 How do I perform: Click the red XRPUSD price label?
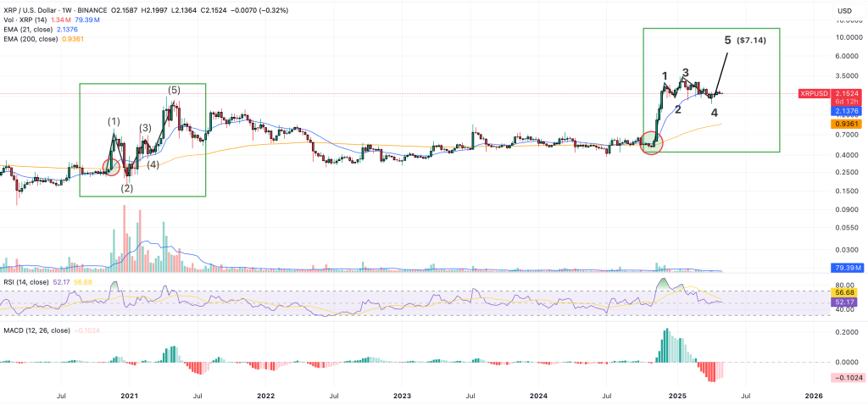pos(814,94)
